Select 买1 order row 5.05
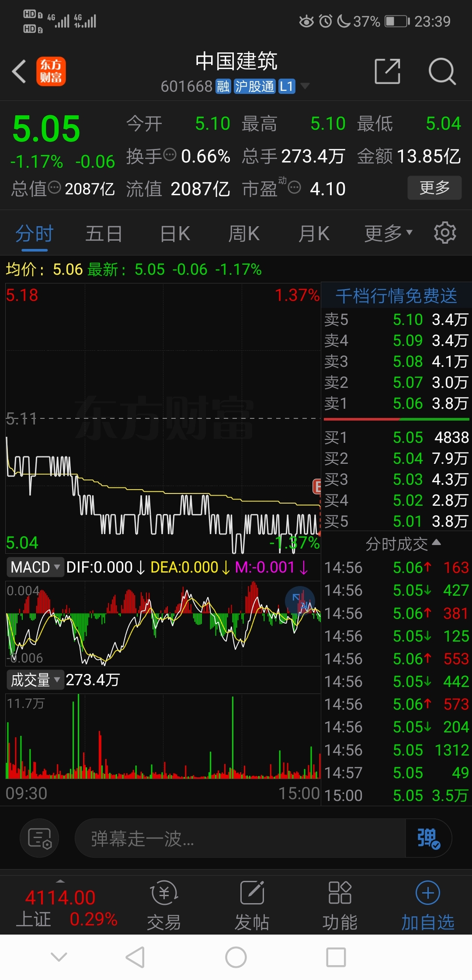This screenshot has height=980, width=472. 396,437
